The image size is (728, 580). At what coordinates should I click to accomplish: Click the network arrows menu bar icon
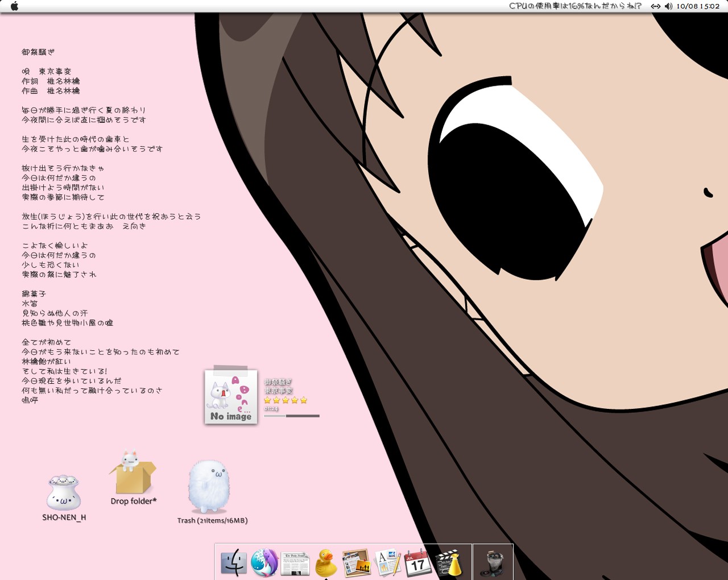[x=656, y=6]
